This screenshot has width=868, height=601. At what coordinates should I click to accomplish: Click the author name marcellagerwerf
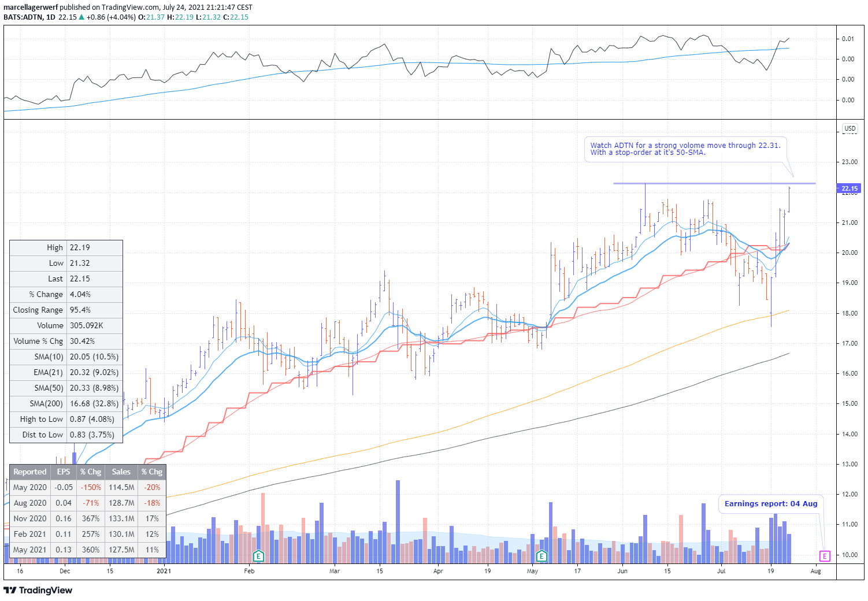[31, 8]
